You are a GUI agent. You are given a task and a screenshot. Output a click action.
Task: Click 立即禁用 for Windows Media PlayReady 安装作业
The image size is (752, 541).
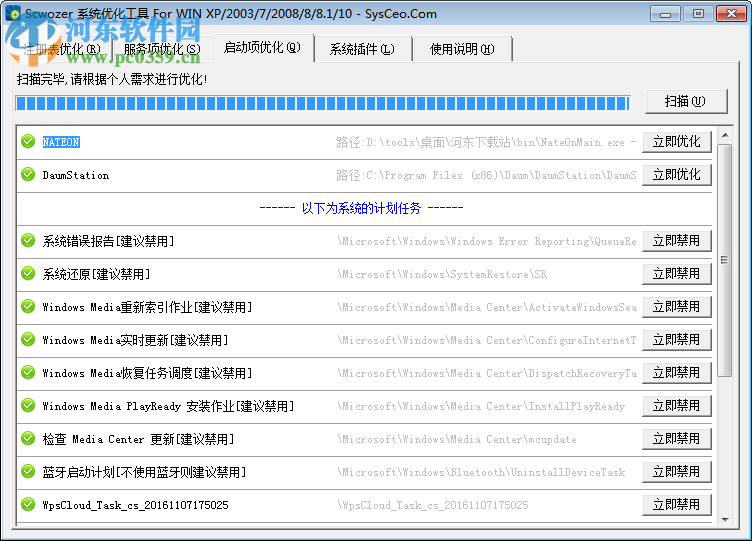[x=677, y=406]
